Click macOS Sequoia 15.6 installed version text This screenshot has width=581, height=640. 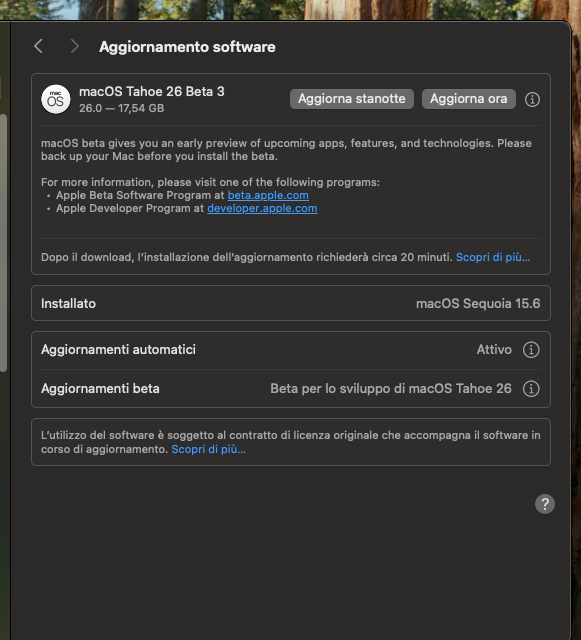coord(478,304)
